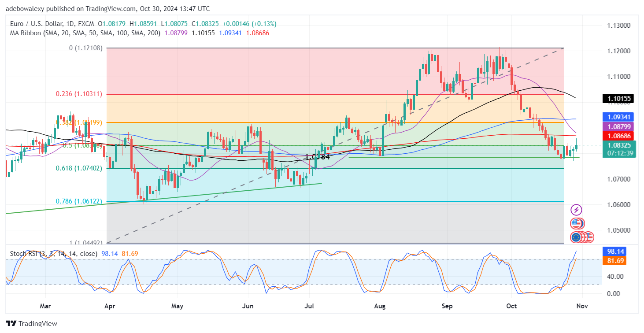Click the Nov label on the time axis
This screenshot has height=333, width=644.
coord(582,306)
